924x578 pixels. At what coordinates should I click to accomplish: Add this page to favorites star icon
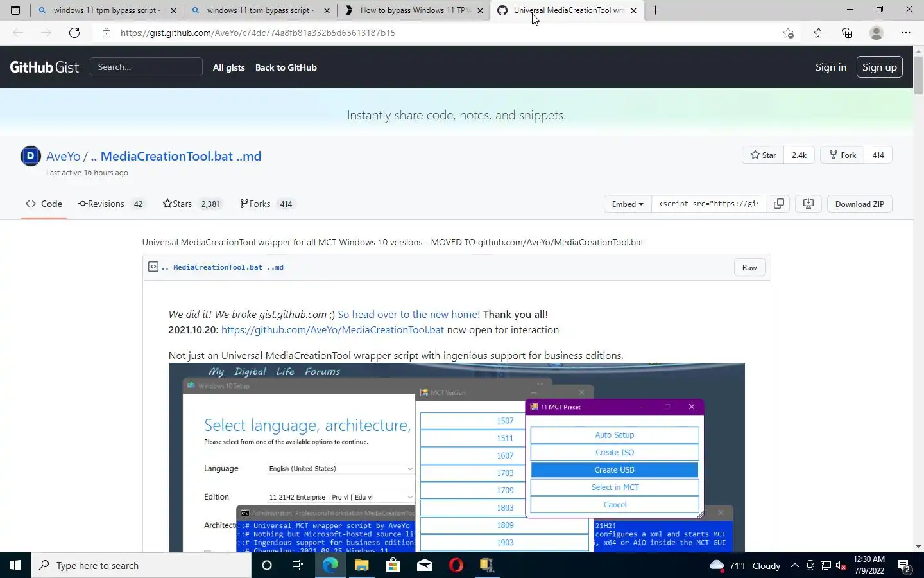click(789, 33)
